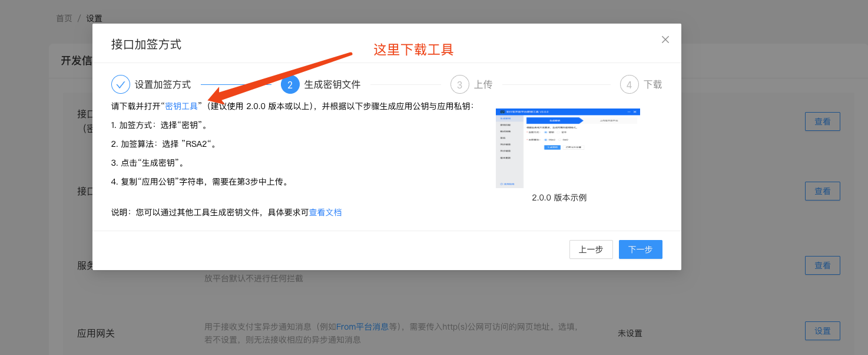Click the 2.0.0 版本示例 caption
The height and width of the screenshot is (355, 868).
point(559,198)
